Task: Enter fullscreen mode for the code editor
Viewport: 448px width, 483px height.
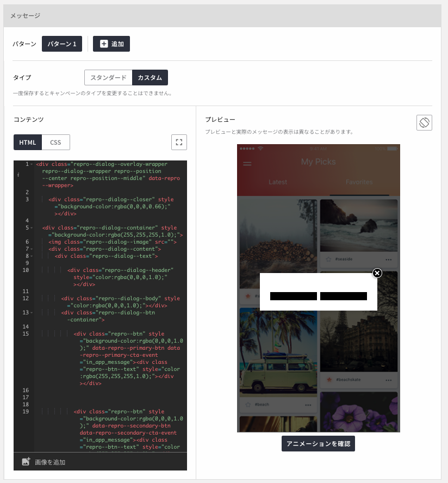Action: 179,142
